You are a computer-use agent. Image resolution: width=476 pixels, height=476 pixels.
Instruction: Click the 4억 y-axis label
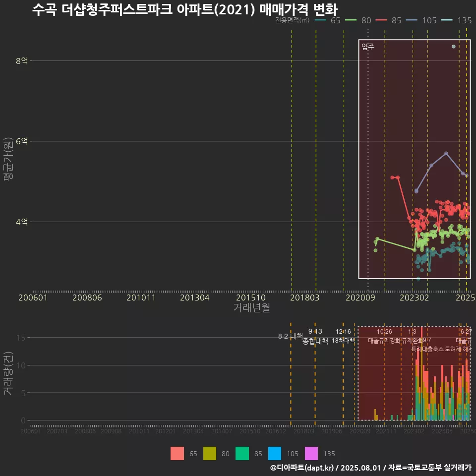(22, 222)
